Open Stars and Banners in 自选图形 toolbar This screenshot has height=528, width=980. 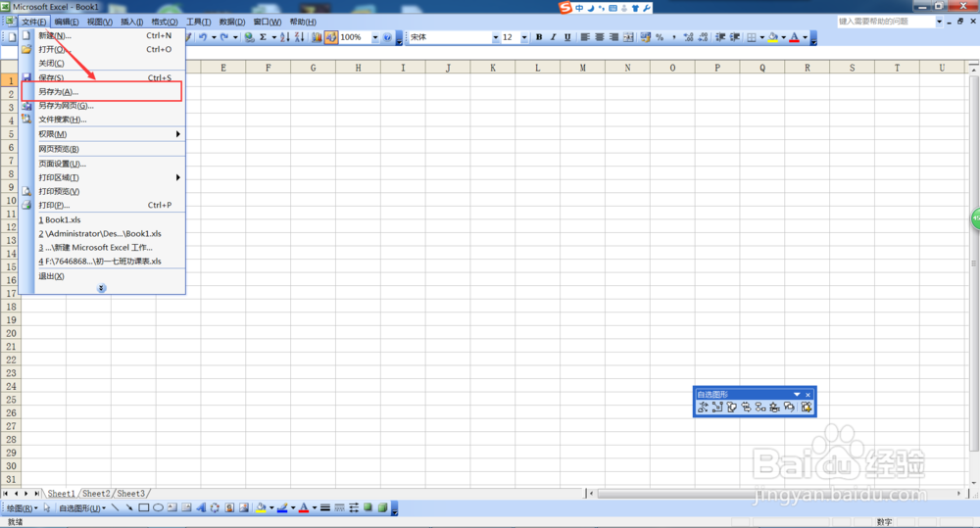pyautogui.click(x=774, y=407)
